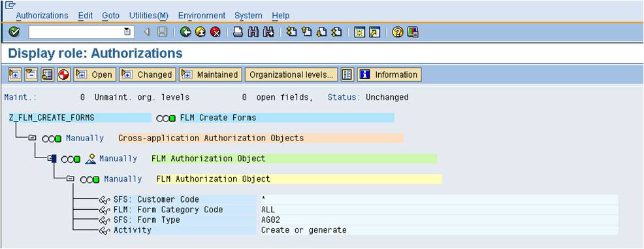
Task: Click the Open authorizations button
Action: (x=95, y=75)
